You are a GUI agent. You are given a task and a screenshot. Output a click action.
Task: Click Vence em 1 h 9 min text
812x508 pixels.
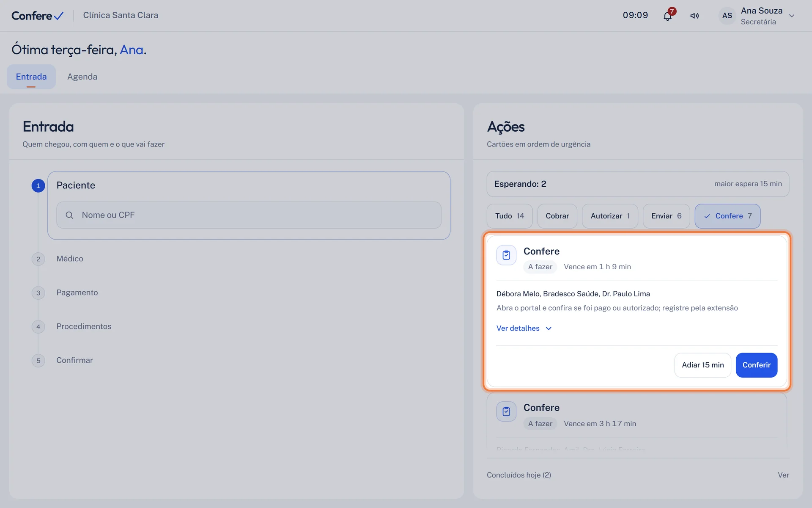pos(597,267)
